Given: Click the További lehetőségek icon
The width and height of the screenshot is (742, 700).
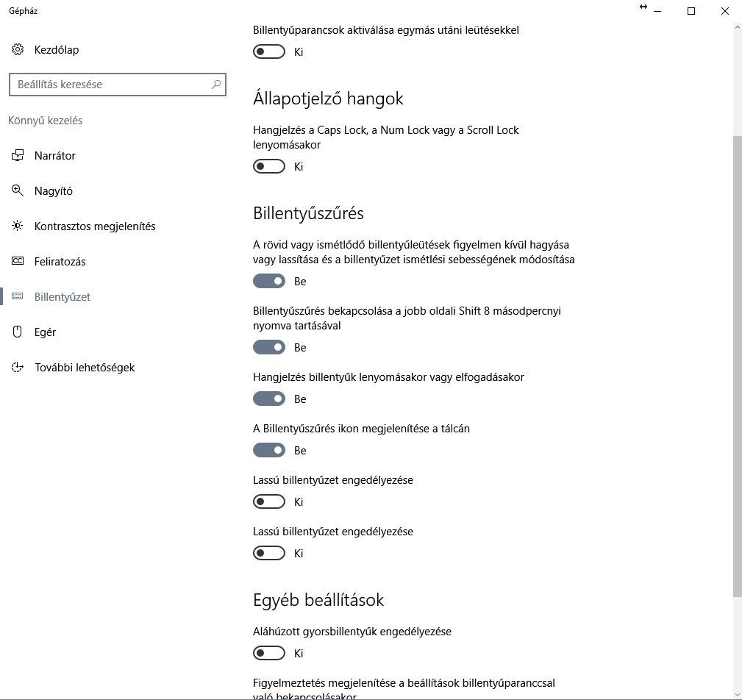Looking at the screenshot, I should click(x=18, y=367).
